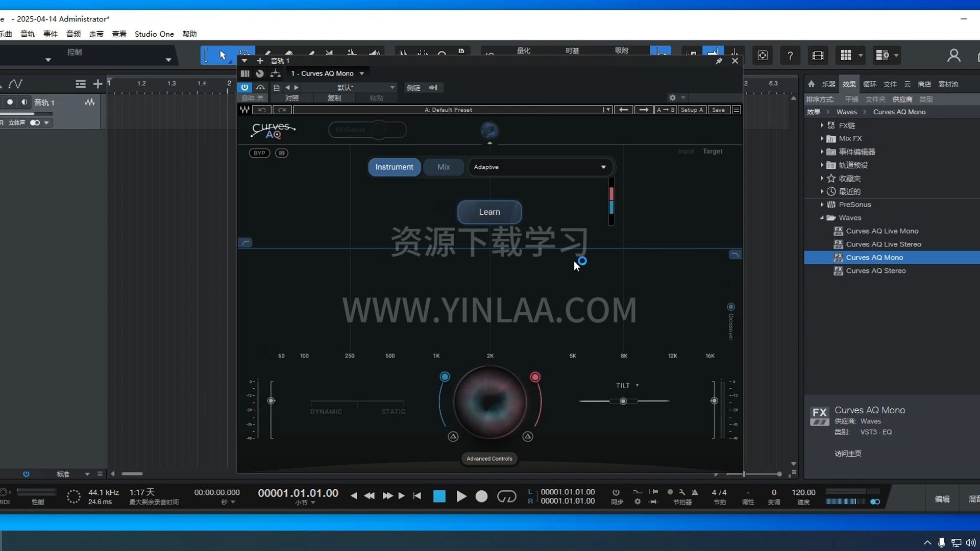
Task: Click the undo arrow in the Curves AQ toolbar
Action: click(262, 110)
